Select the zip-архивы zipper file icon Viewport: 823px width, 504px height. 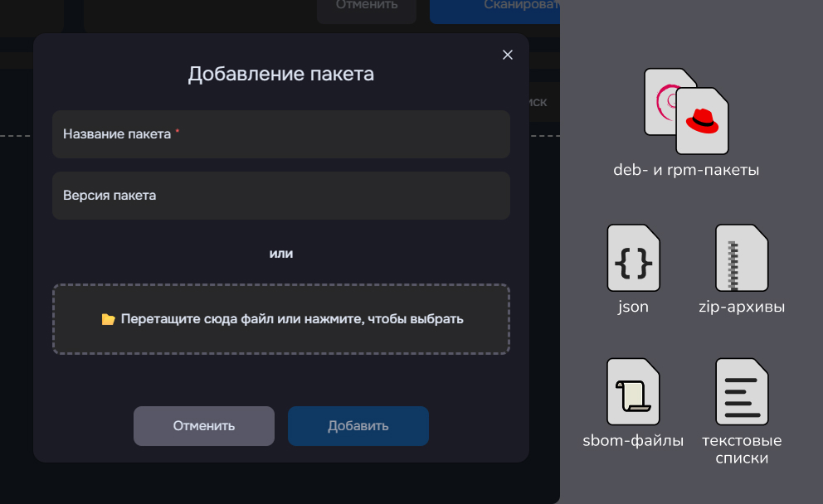[741, 259]
